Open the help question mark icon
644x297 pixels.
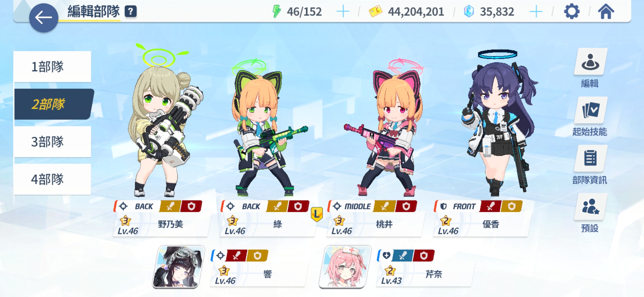pos(131,12)
